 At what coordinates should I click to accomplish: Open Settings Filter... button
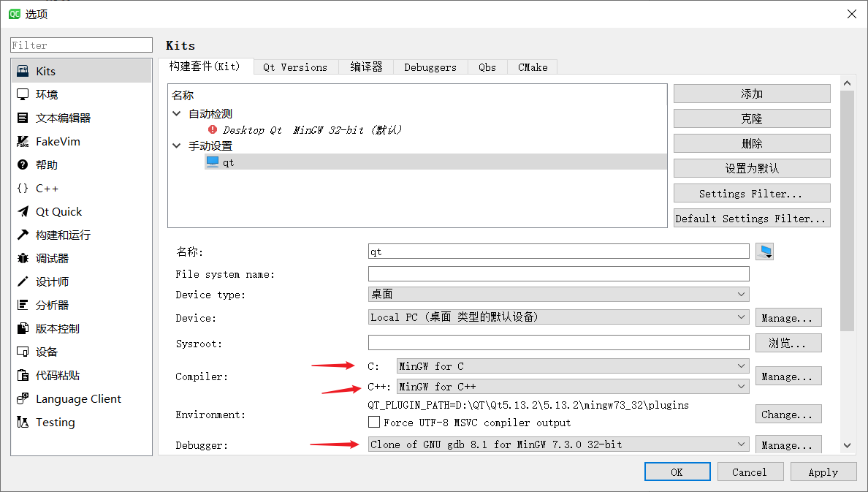[x=752, y=194]
